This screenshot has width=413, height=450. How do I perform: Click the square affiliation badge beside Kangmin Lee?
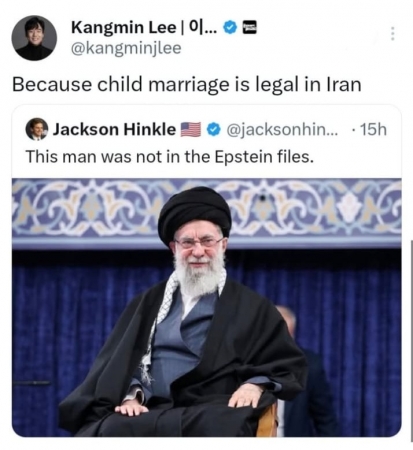(249, 27)
